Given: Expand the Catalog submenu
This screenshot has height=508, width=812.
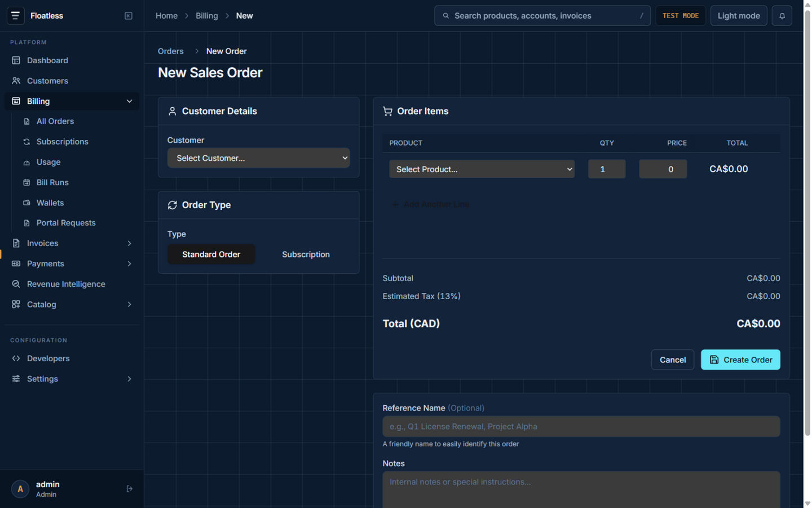Looking at the screenshot, I should (129, 304).
